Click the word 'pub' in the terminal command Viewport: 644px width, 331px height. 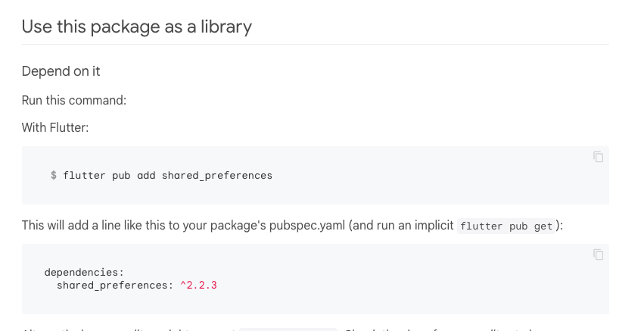(121, 176)
